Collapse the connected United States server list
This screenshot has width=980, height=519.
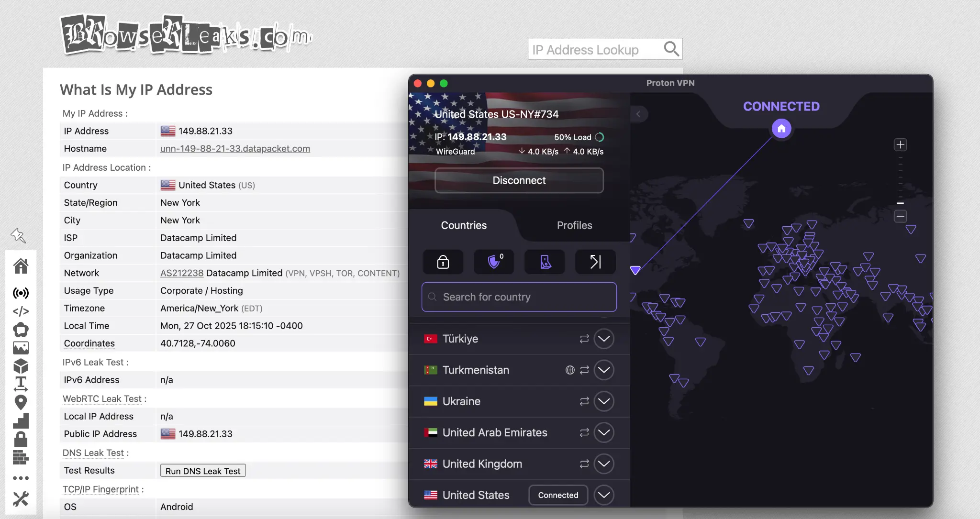tap(603, 495)
